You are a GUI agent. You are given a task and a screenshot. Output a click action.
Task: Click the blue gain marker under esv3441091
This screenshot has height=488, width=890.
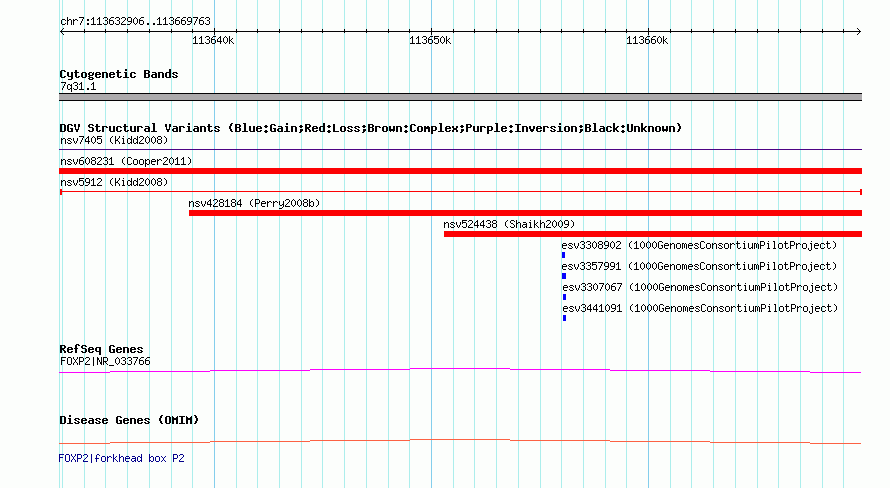pyautogui.click(x=564, y=318)
